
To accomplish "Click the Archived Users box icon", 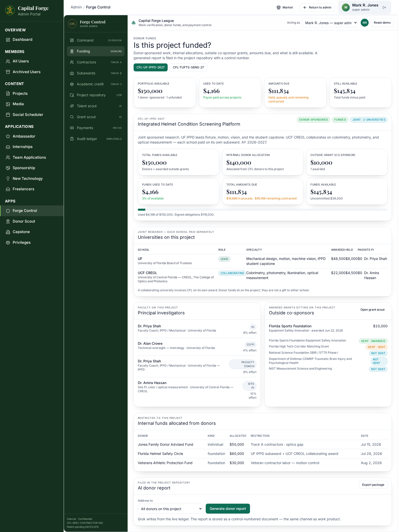I will pos(8,72).
